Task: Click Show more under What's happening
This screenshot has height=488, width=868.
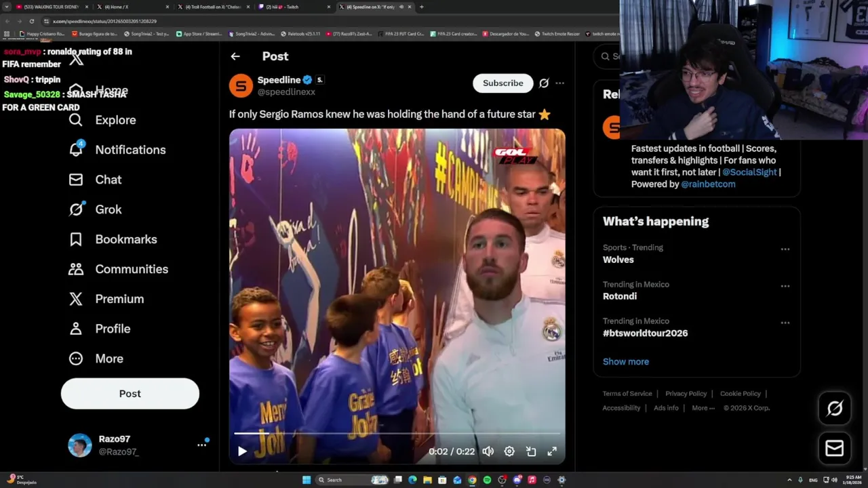Action: [x=626, y=362]
